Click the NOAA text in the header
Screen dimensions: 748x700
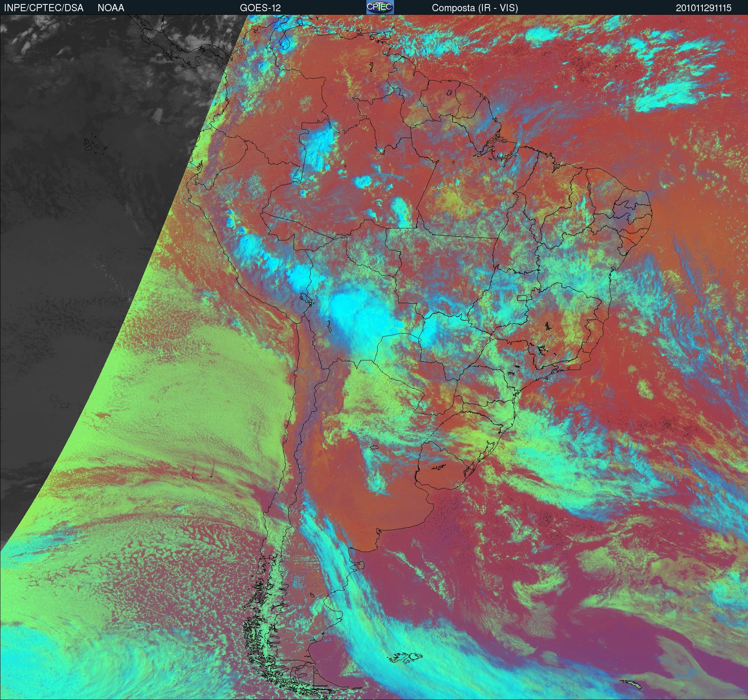tap(111, 8)
